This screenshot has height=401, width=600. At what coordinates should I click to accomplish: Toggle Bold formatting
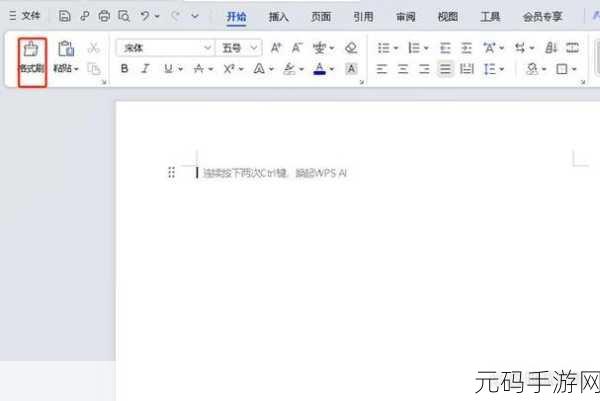pos(124,69)
